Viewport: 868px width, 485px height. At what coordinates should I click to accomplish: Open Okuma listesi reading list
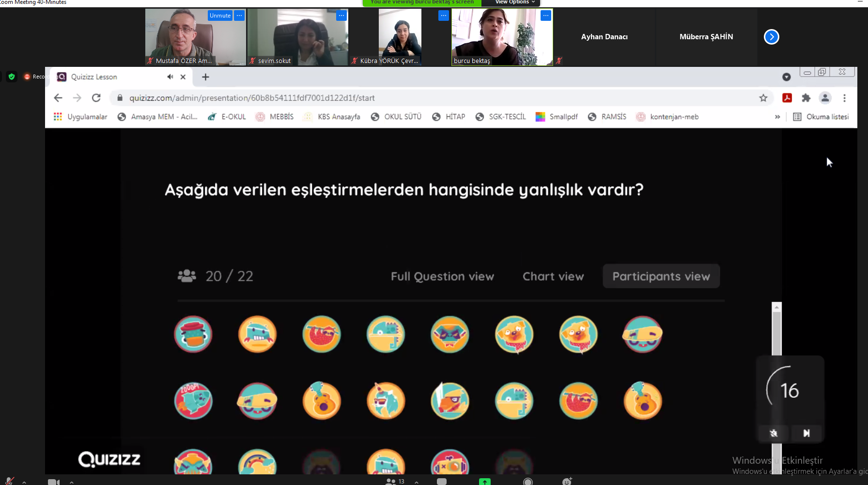click(821, 117)
